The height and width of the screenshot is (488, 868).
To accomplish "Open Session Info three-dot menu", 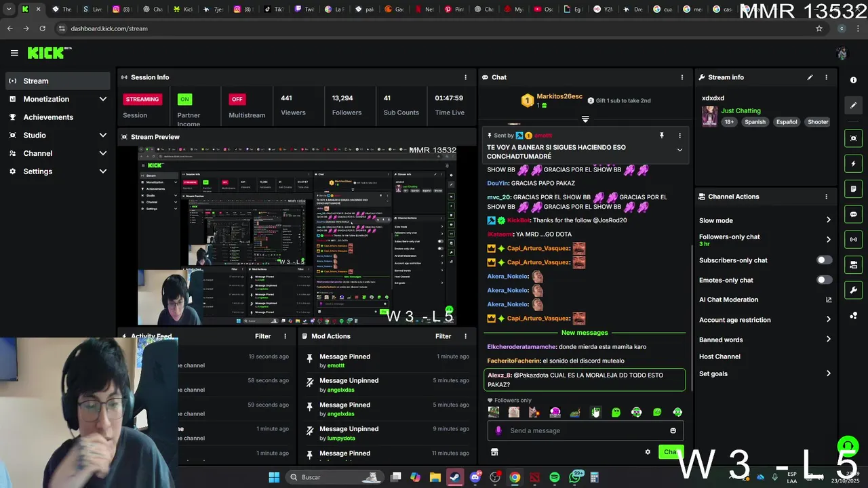I will (x=465, y=77).
